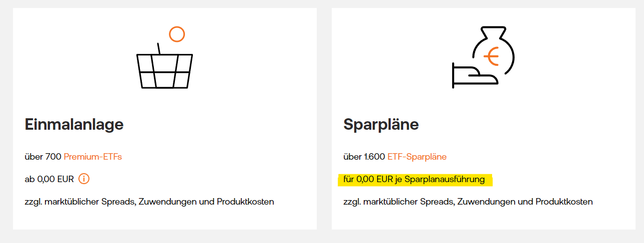Click the money bag icon
Viewport: 644px width, 243px height.
[x=492, y=50]
